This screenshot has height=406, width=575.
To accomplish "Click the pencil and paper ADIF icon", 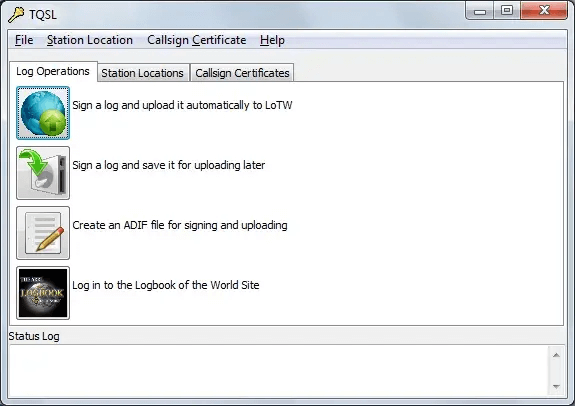I will pyautogui.click(x=43, y=233).
